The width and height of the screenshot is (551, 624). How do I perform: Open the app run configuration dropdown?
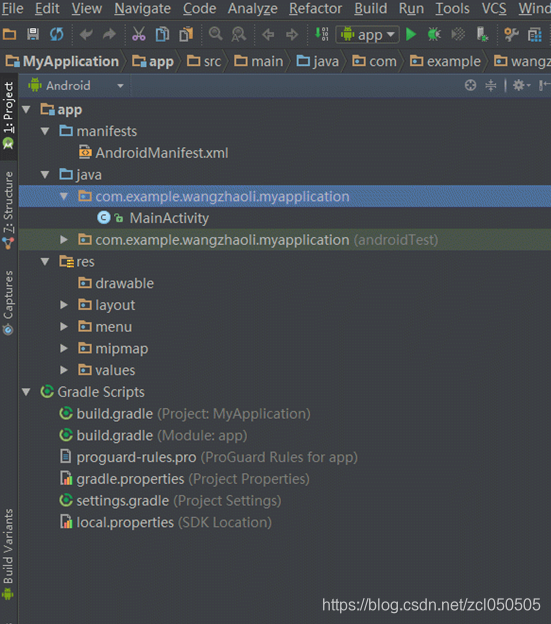pyautogui.click(x=368, y=35)
